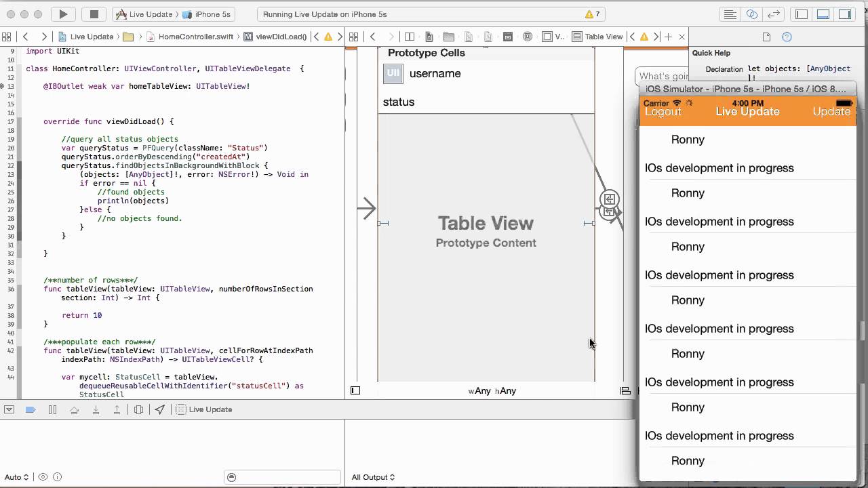The image size is (868, 488).
Task: Open related items menu in the code editor
Action: [6, 37]
